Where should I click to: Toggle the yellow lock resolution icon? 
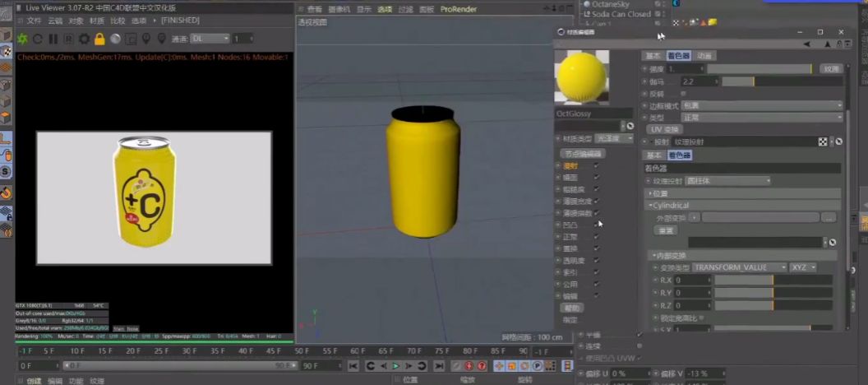[99, 39]
